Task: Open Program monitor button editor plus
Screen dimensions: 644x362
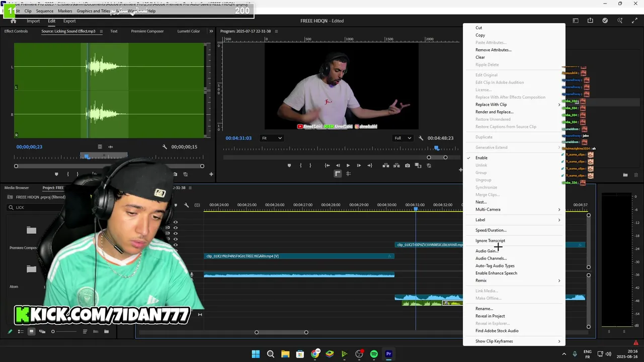Action: point(460,170)
